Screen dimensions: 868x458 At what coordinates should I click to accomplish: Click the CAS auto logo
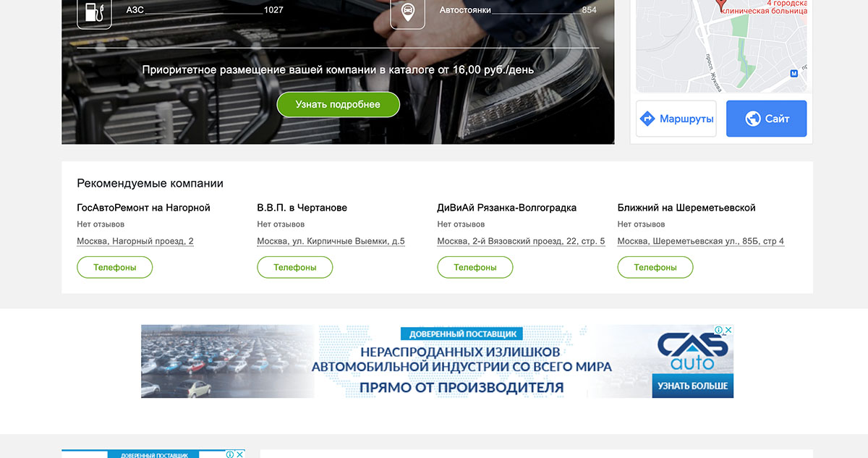click(x=692, y=352)
